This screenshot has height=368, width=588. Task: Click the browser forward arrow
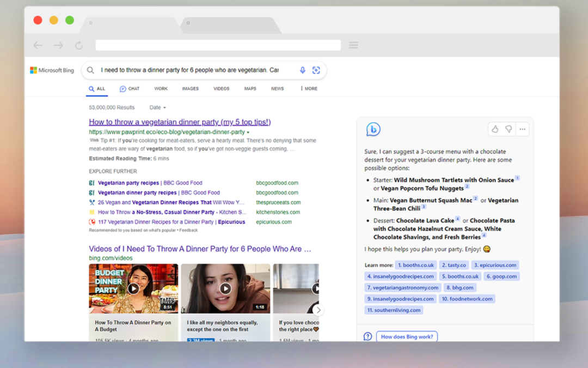click(x=58, y=45)
